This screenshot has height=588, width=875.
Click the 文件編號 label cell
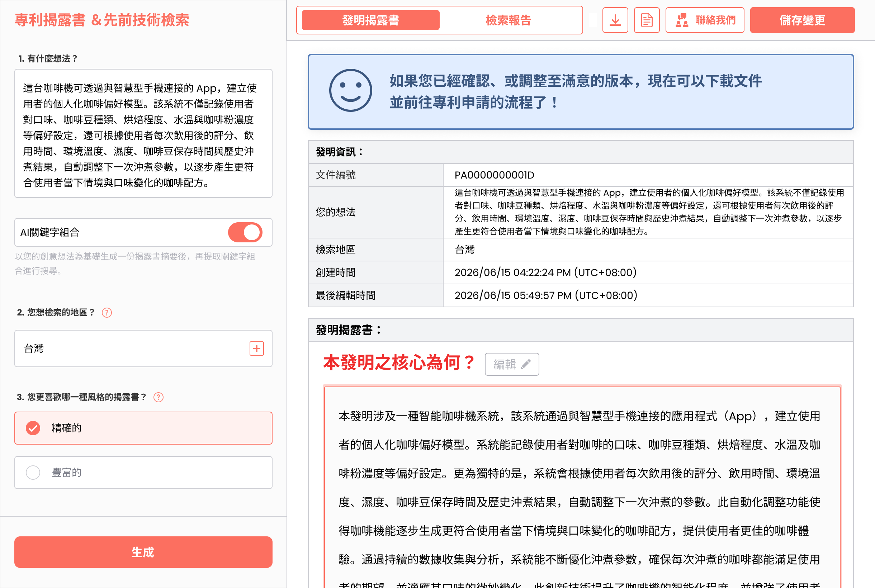(x=375, y=175)
